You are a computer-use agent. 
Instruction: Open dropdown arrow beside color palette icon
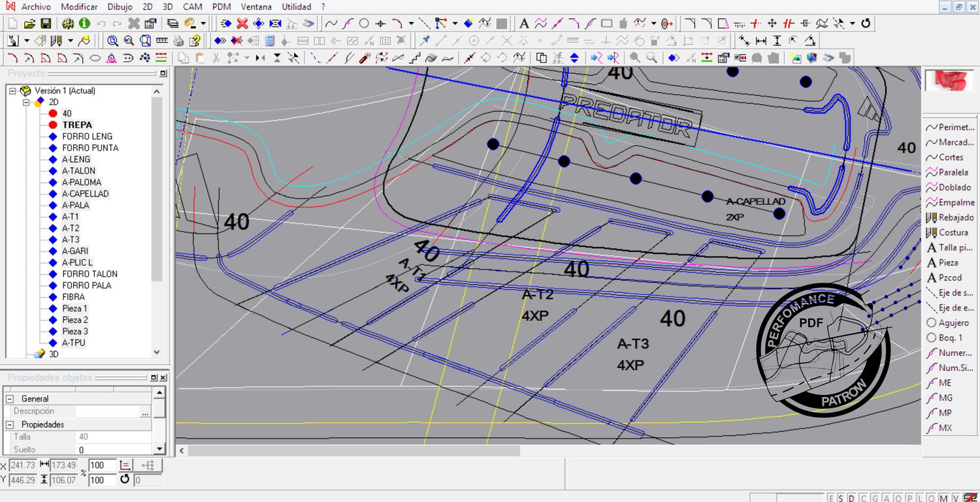203,24
